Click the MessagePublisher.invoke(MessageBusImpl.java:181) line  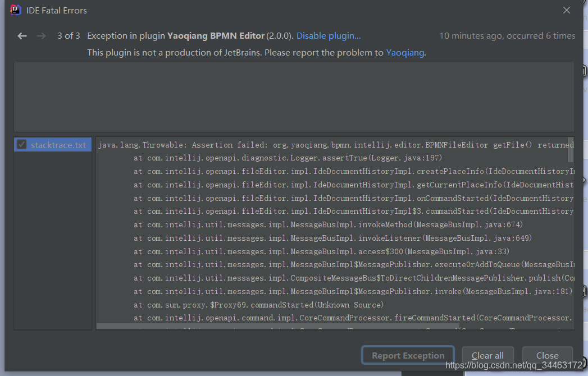tap(353, 291)
